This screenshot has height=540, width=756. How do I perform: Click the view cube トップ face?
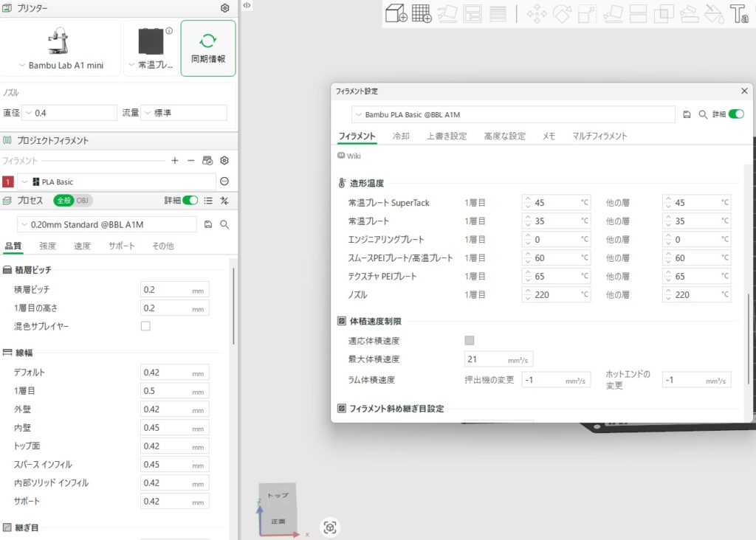coord(278,495)
